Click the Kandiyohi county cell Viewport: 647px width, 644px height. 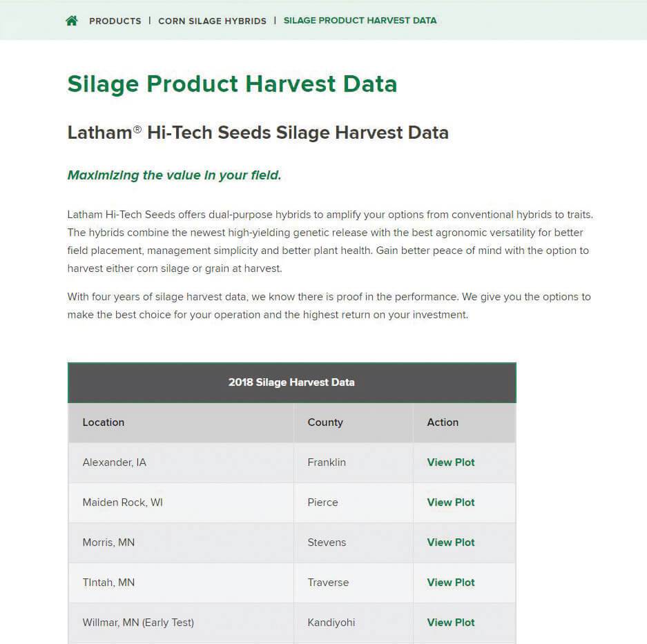point(331,623)
